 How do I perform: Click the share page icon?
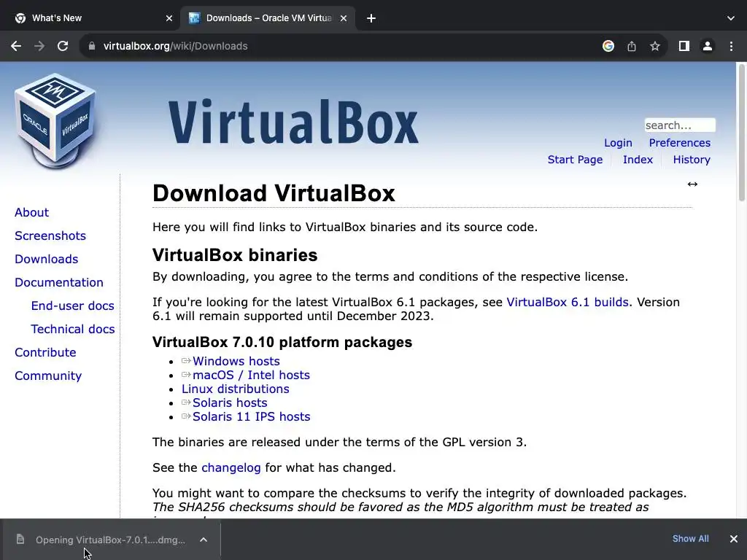click(x=631, y=46)
